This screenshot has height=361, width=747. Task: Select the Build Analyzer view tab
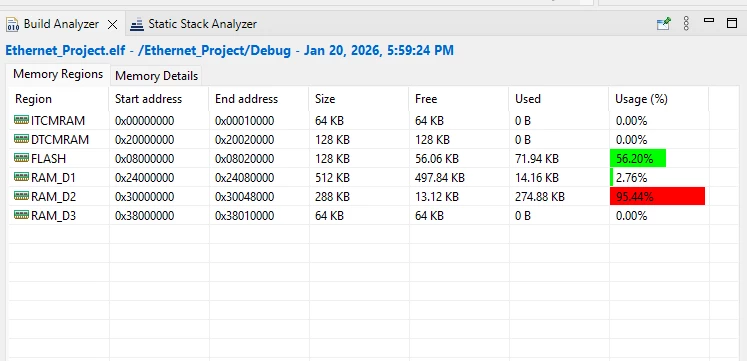coord(61,24)
